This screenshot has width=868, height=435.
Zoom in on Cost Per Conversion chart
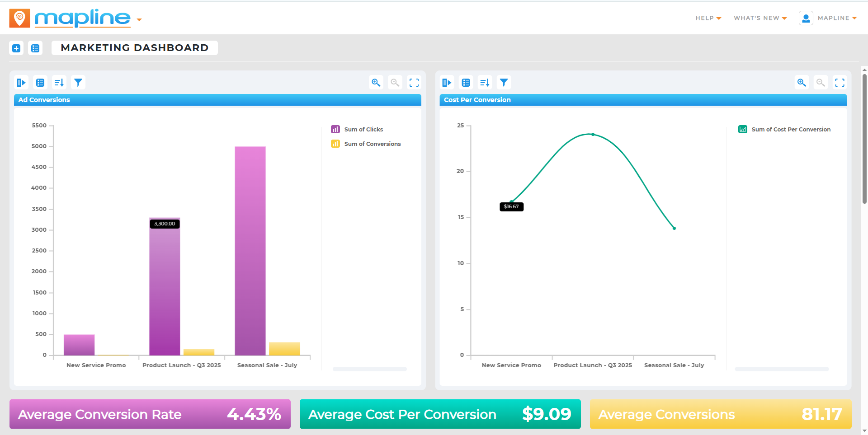pos(802,83)
